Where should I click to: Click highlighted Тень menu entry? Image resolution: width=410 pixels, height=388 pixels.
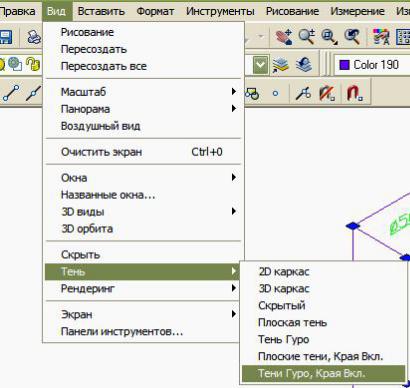(142, 272)
